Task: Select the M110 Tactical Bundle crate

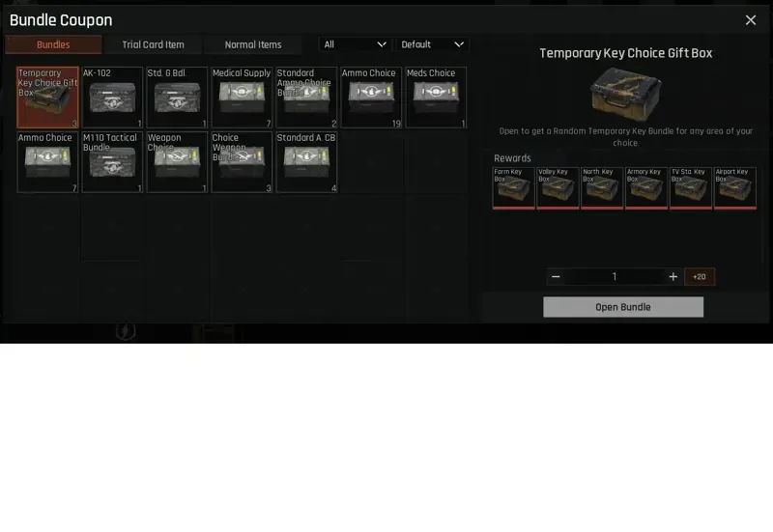Action: (x=112, y=162)
